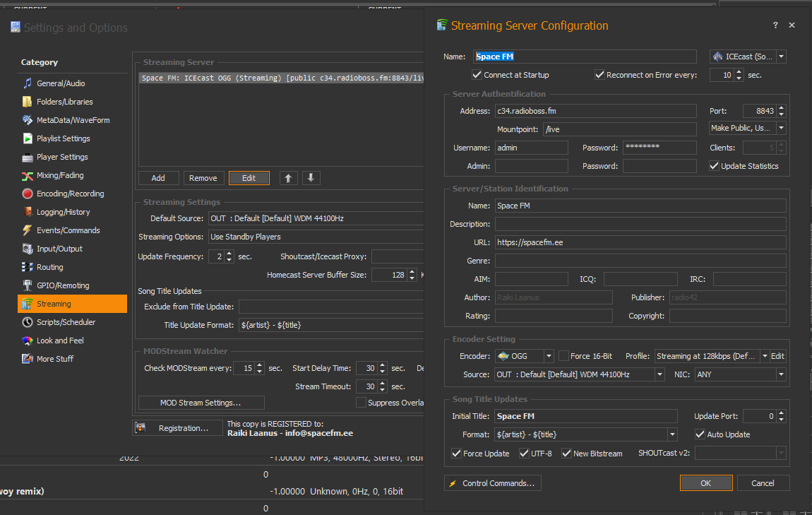Increase the Port number with stepper

pos(781,108)
